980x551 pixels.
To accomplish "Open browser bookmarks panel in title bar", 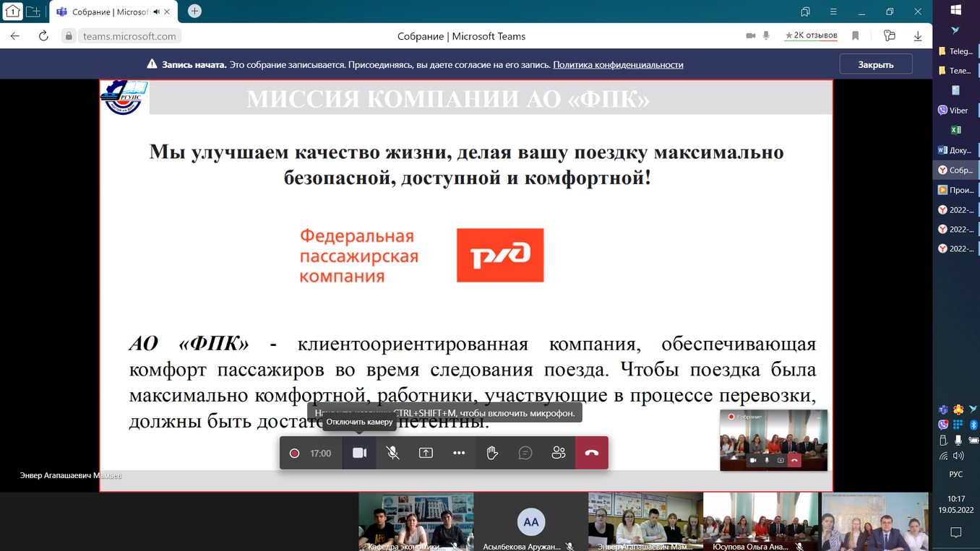I will pos(805,12).
